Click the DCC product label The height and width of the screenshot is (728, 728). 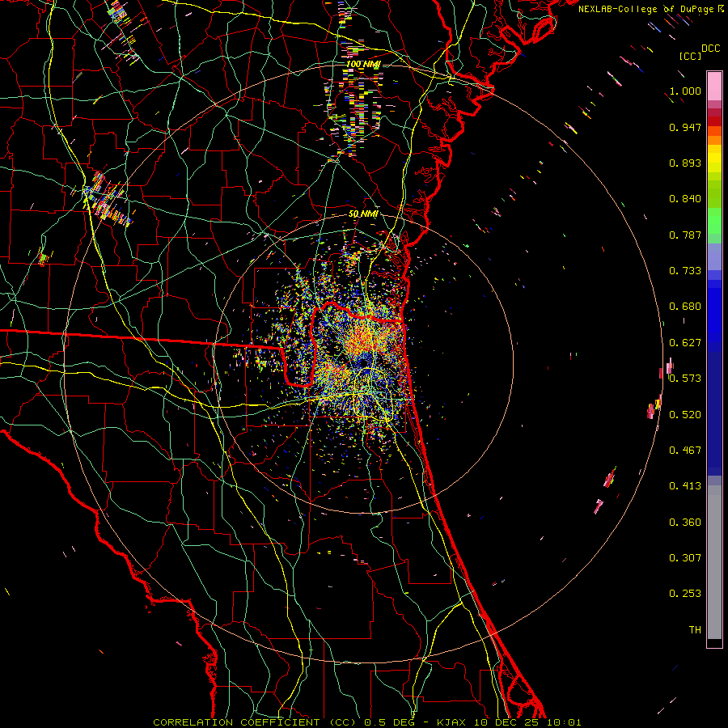(x=710, y=49)
